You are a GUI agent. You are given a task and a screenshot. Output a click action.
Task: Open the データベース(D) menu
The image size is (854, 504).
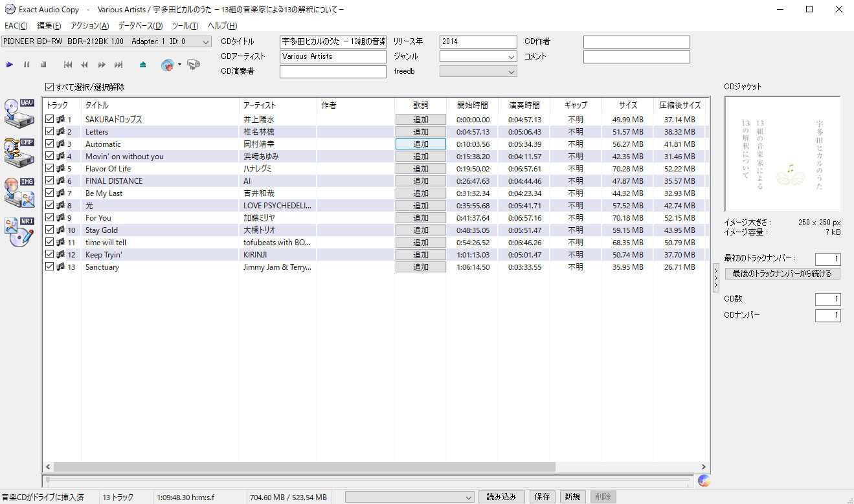[x=140, y=26]
